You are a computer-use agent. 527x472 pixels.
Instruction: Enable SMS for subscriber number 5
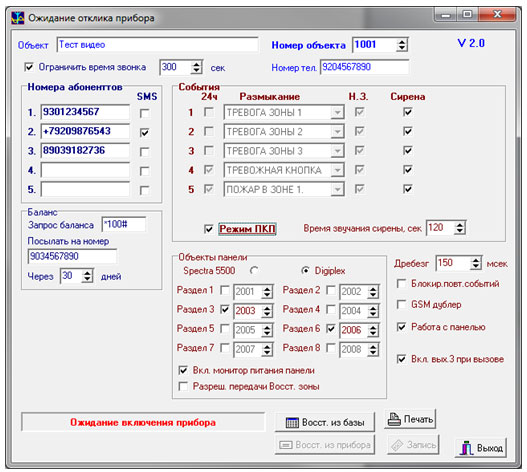tap(145, 190)
